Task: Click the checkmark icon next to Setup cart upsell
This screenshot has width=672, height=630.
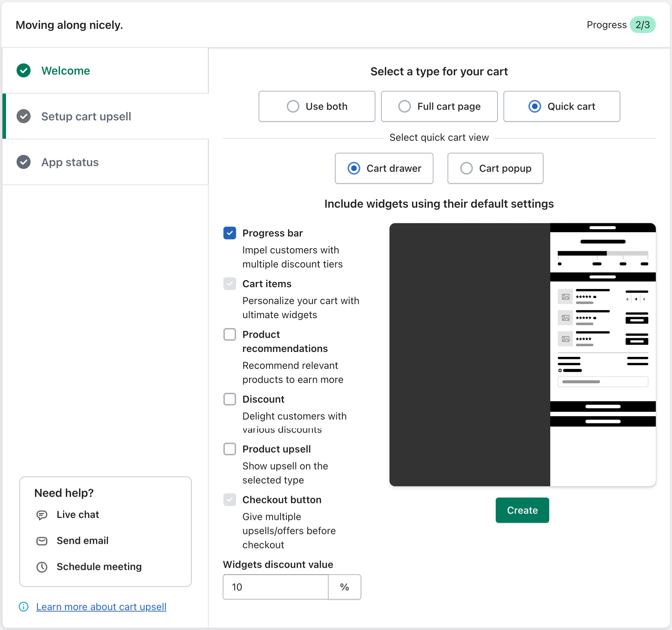Action: pyautogui.click(x=24, y=116)
